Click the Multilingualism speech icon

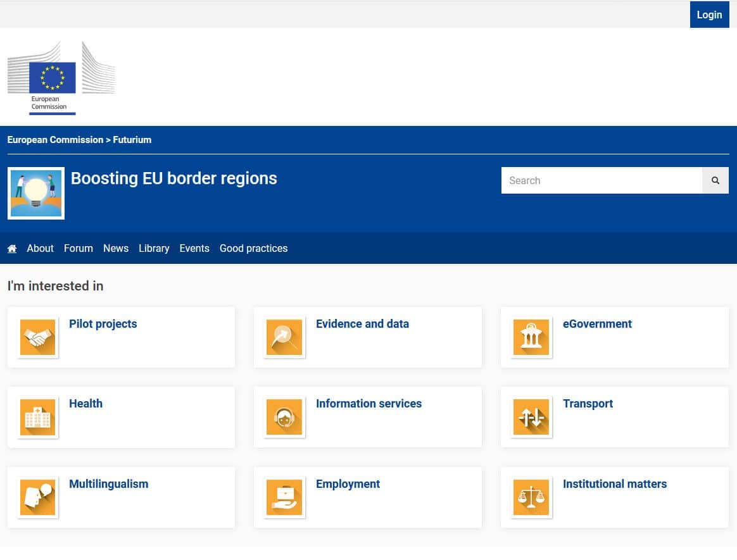click(37, 497)
